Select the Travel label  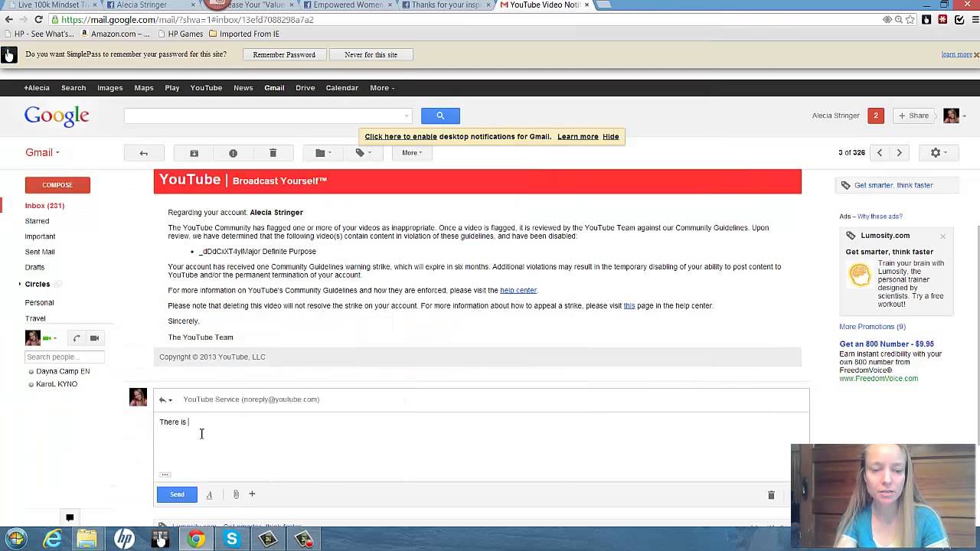[x=35, y=318]
